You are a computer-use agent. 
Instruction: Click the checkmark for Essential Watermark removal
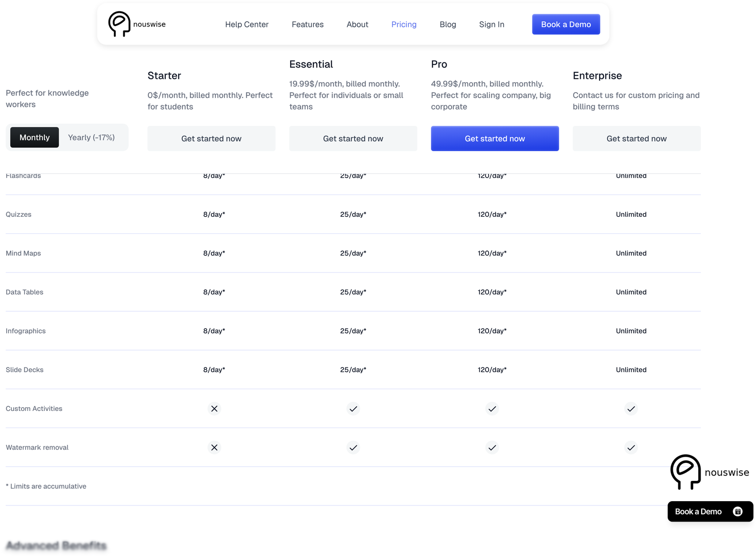(353, 447)
